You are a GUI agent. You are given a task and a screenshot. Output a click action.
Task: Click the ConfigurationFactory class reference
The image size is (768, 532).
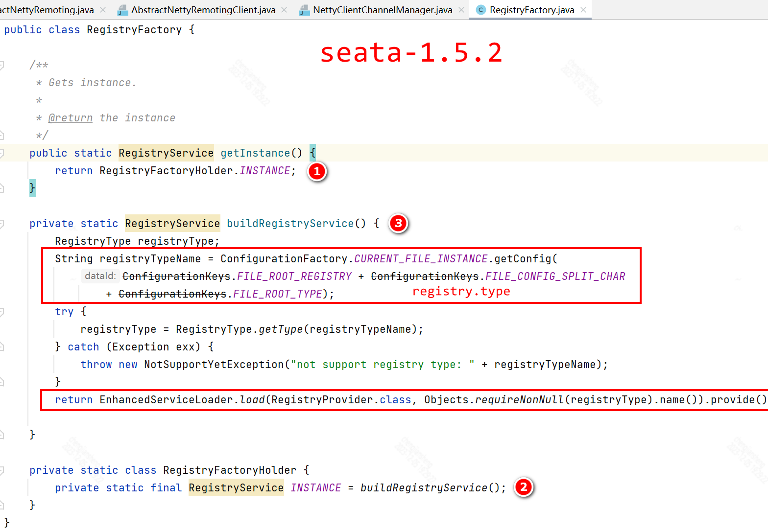[x=284, y=259]
